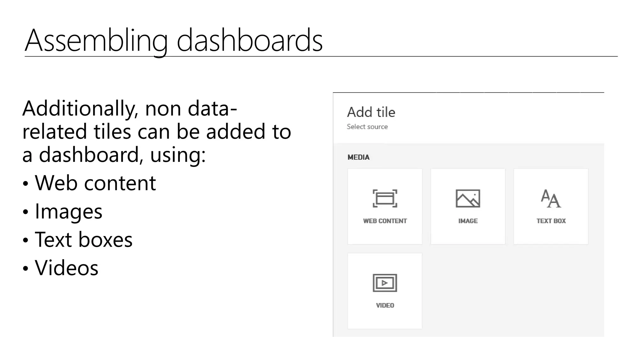Screen dimensions: 644x362
Task: Click the 'a dashboard, using:' text line
Action: click(x=114, y=155)
